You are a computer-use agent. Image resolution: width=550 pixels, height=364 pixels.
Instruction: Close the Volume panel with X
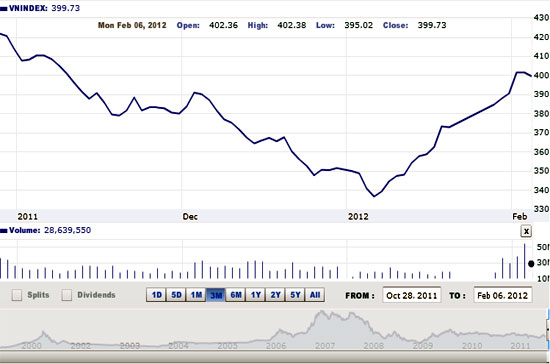(526, 231)
